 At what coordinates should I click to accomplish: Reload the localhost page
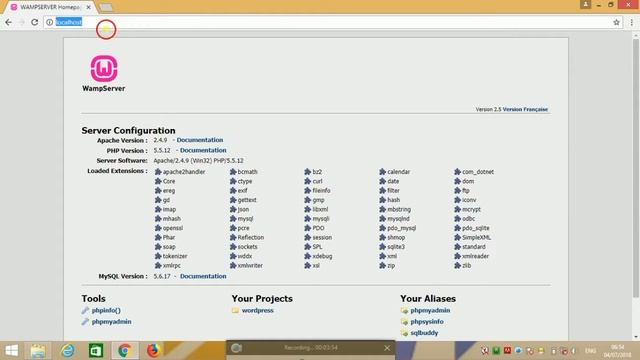coord(35,22)
